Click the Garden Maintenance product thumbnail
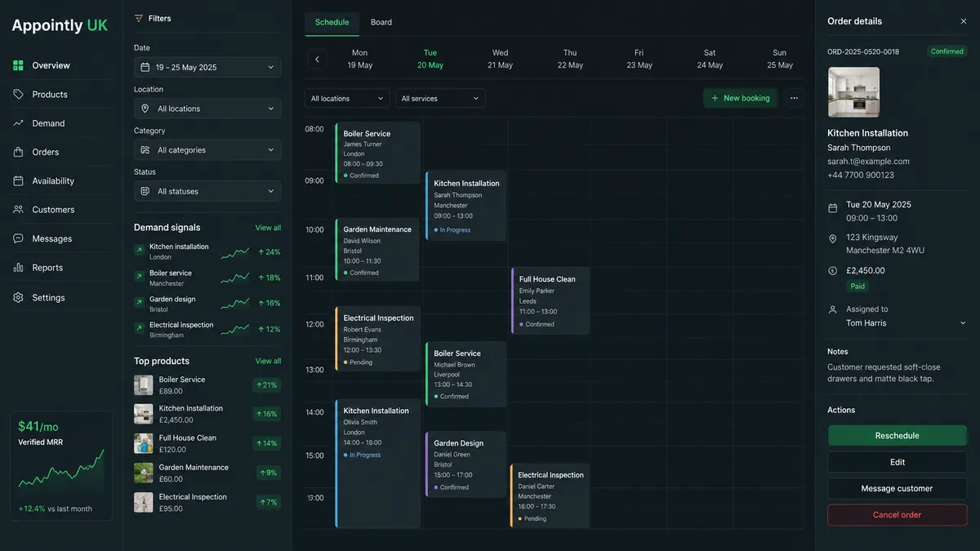 (x=144, y=473)
